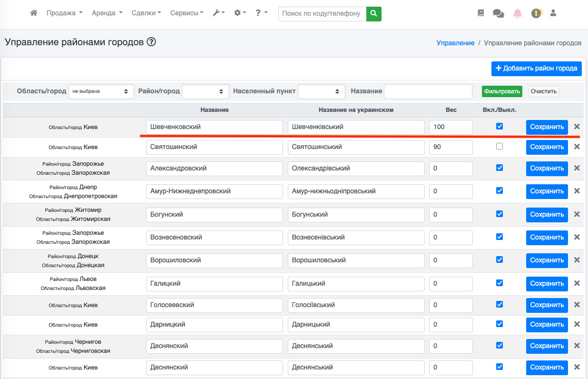Click the Добавить район города button
This screenshot has height=379, width=588.
pos(536,69)
